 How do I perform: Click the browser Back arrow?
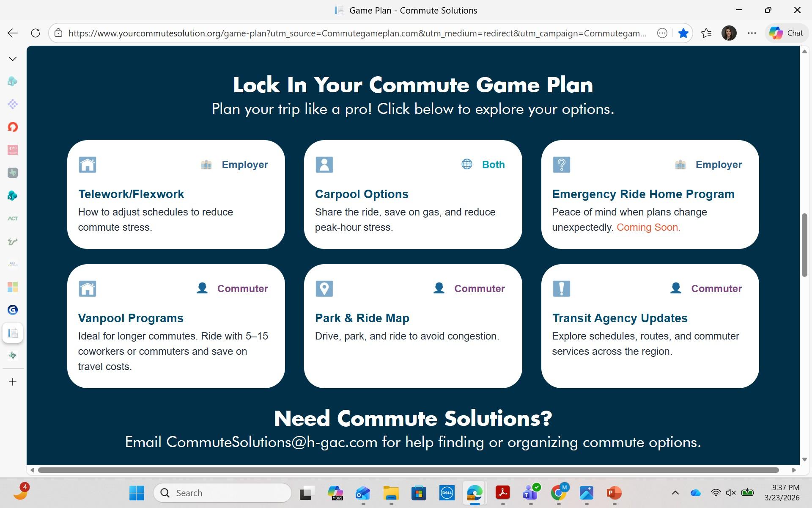pos(13,33)
